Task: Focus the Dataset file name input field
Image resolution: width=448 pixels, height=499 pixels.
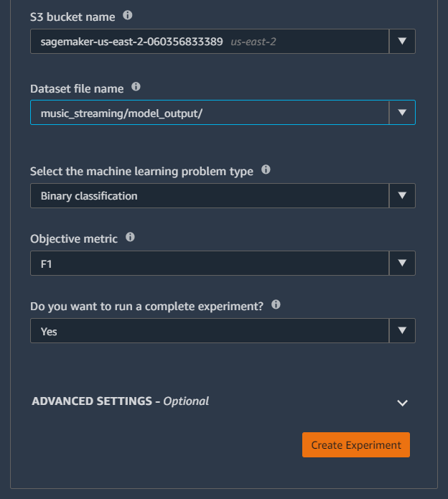Action: click(x=210, y=112)
